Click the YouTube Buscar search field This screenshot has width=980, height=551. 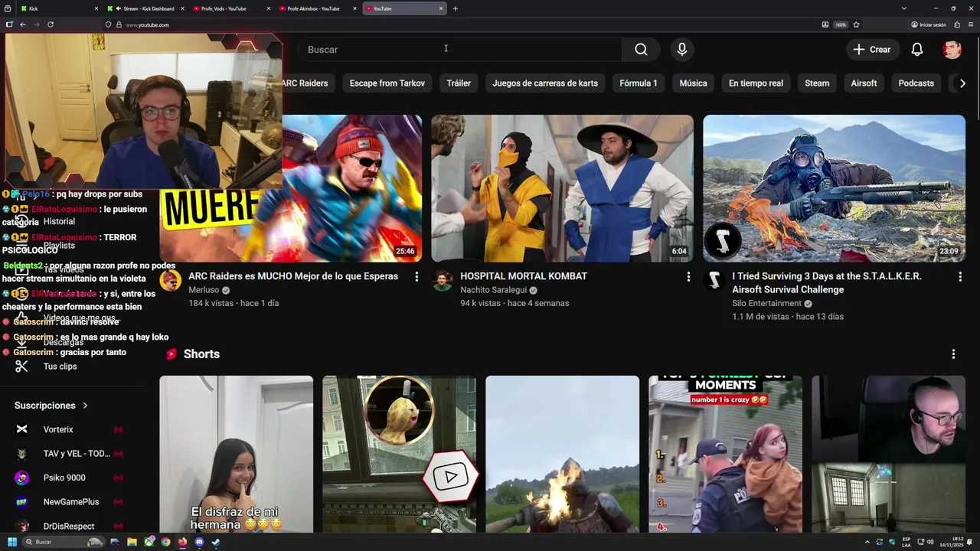(x=459, y=50)
